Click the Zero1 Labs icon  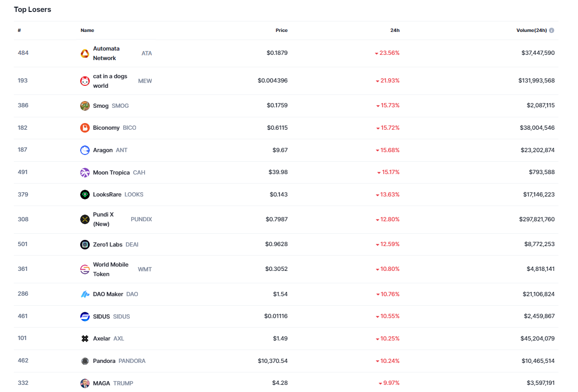pyautogui.click(x=85, y=245)
